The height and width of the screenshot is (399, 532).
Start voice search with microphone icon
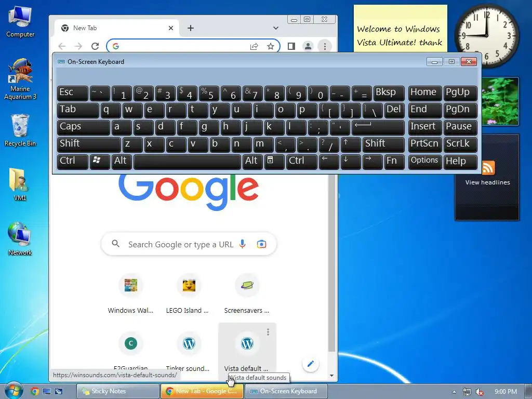pyautogui.click(x=242, y=244)
